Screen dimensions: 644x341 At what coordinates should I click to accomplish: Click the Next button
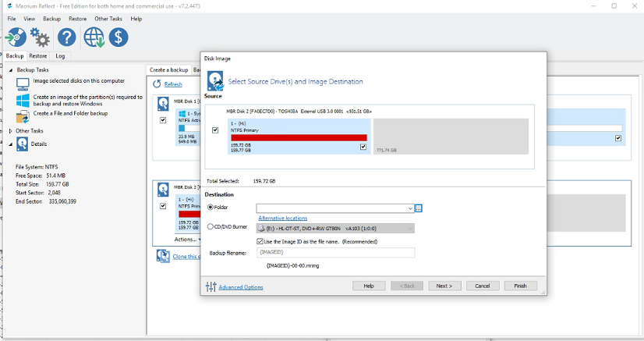click(444, 286)
